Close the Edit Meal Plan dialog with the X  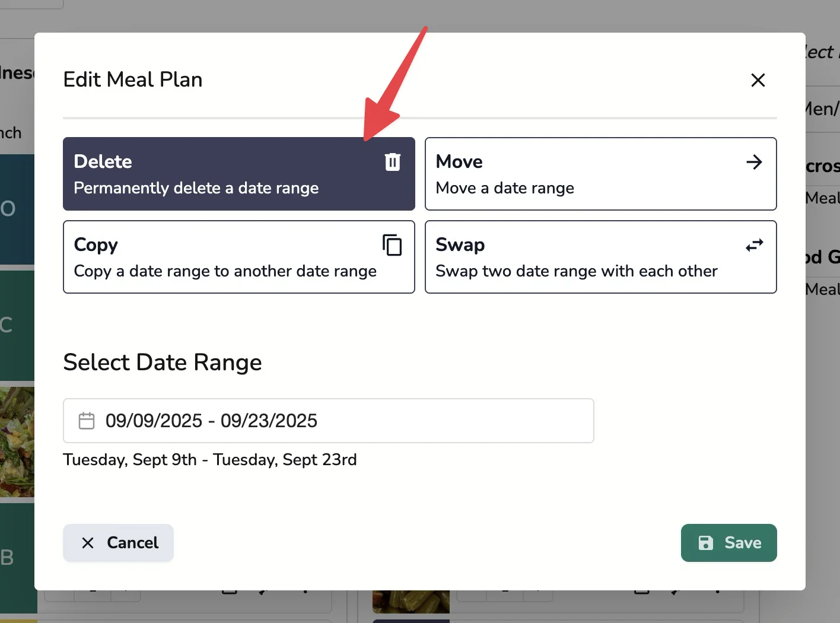(758, 80)
